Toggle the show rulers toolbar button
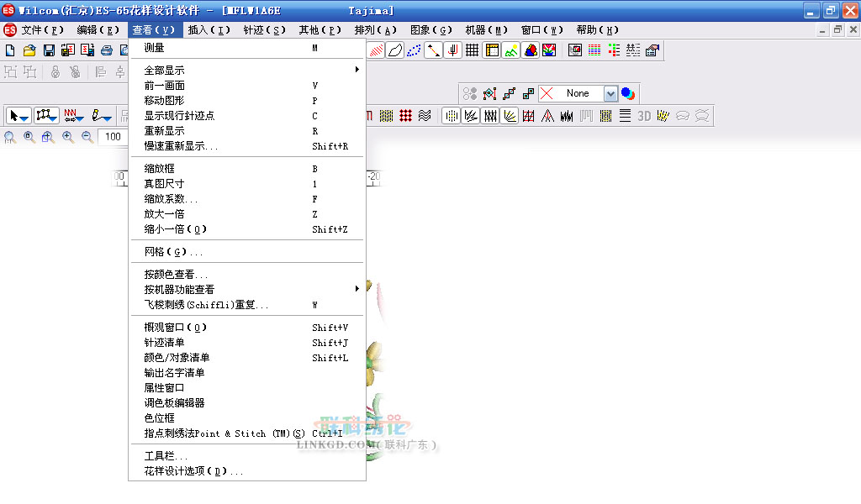The image size is (861, 504). click(492, 50)
